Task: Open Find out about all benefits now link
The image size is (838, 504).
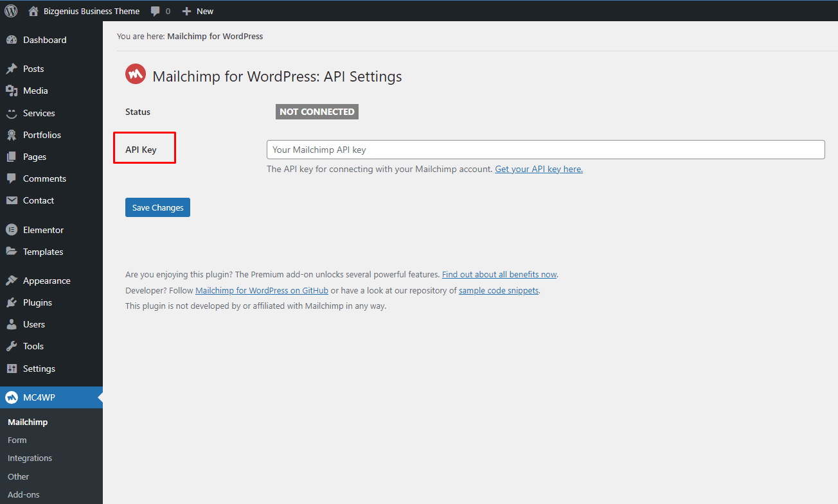Action: point(499,274)
